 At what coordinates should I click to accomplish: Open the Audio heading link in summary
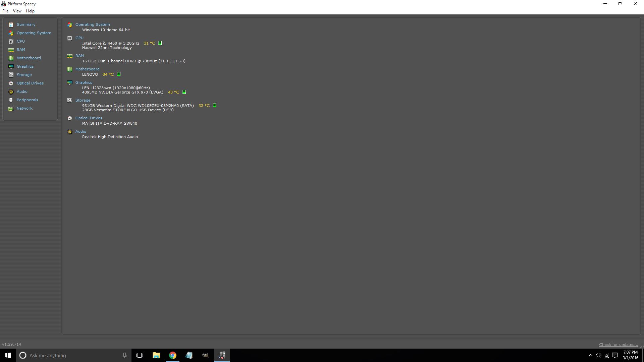(80, 131)
